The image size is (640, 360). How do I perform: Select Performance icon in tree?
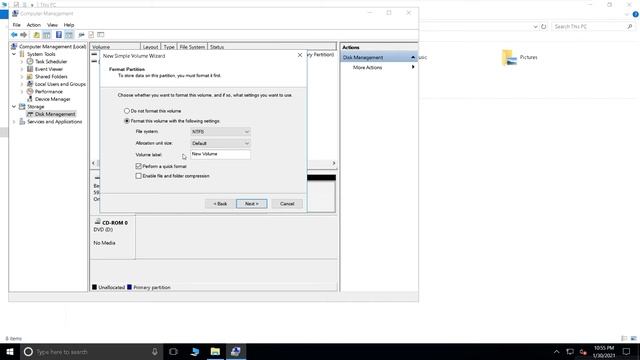[30, 91]
